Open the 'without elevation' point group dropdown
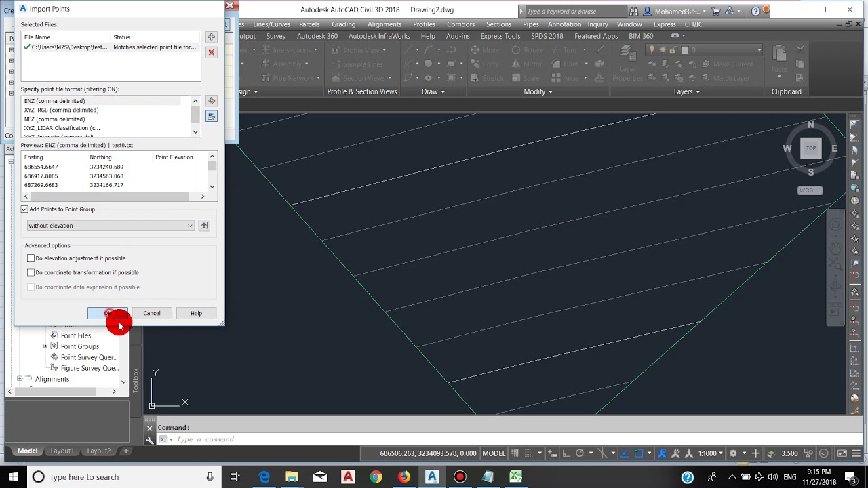This screenshot has width=868, height=488. pos(111,226)
